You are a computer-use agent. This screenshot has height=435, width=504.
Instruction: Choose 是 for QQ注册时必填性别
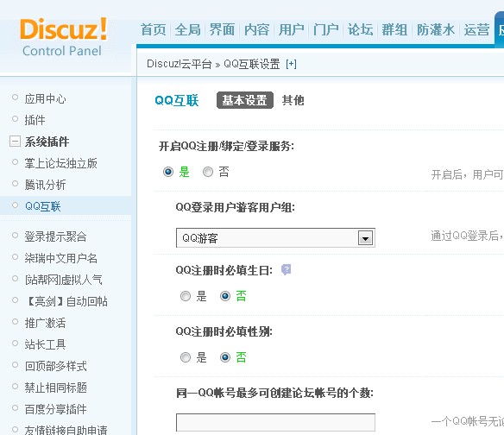(186, 357)
